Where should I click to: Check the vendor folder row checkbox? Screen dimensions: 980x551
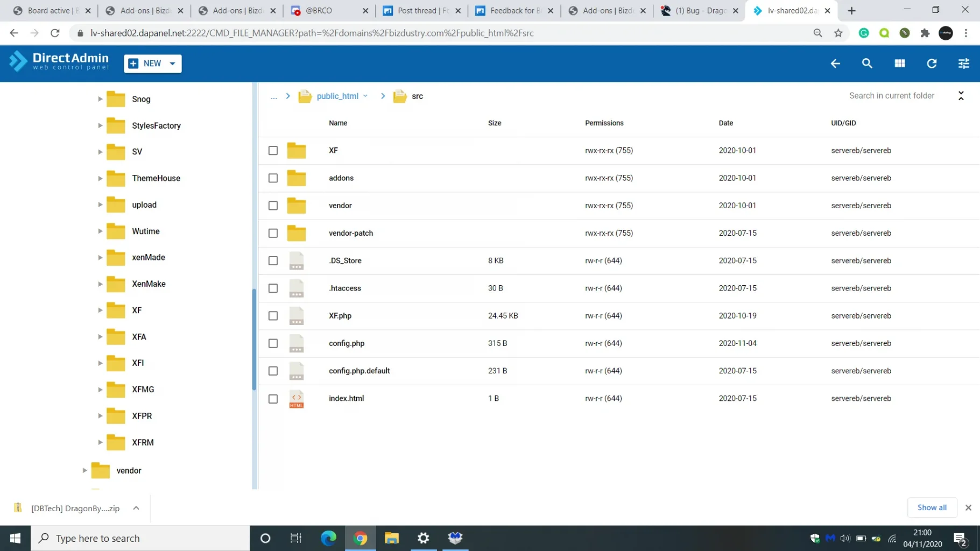(x=273, y=206)
